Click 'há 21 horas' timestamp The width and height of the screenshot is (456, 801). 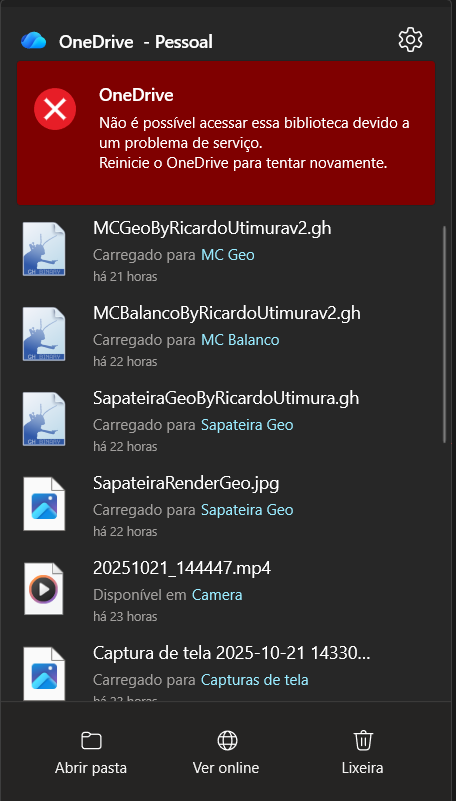(x=125, y=276)
